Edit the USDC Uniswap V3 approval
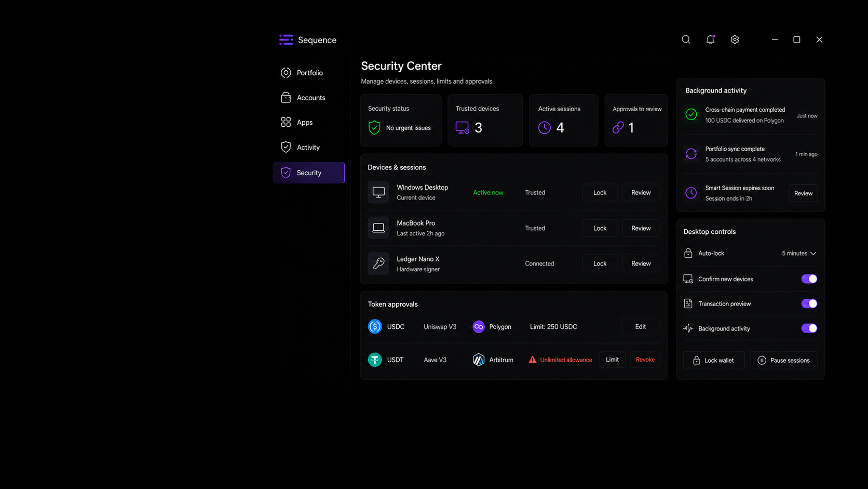 (x=641, y=326)
